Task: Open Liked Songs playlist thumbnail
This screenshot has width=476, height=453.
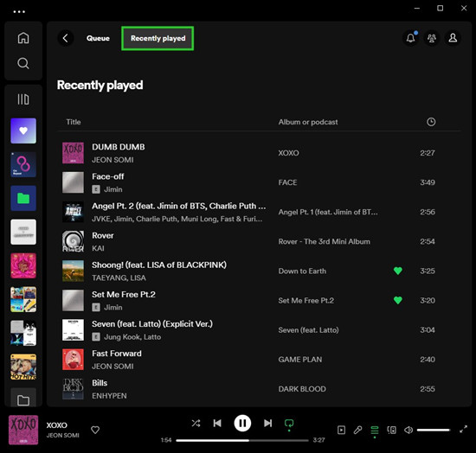Action: click(x=23, y=131)
